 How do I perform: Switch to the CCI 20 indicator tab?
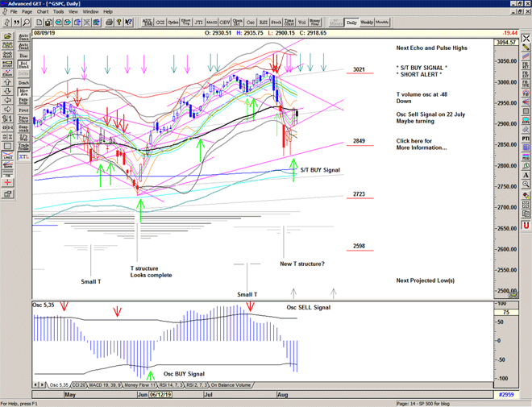coord(79,385)
